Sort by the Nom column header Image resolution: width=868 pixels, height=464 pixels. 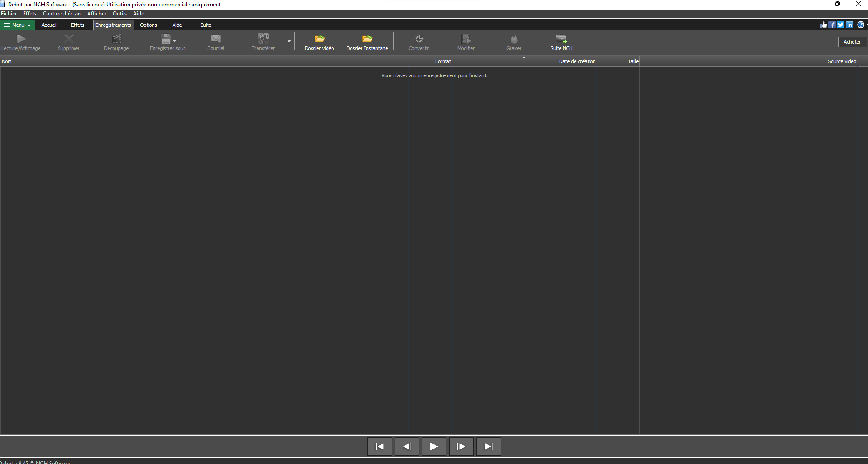point(204,61)
